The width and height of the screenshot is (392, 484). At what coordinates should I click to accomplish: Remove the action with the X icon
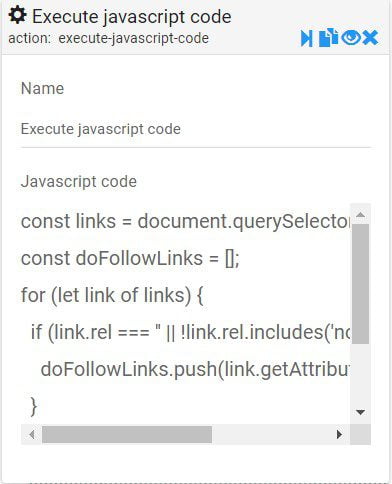(x=370, y=37)
